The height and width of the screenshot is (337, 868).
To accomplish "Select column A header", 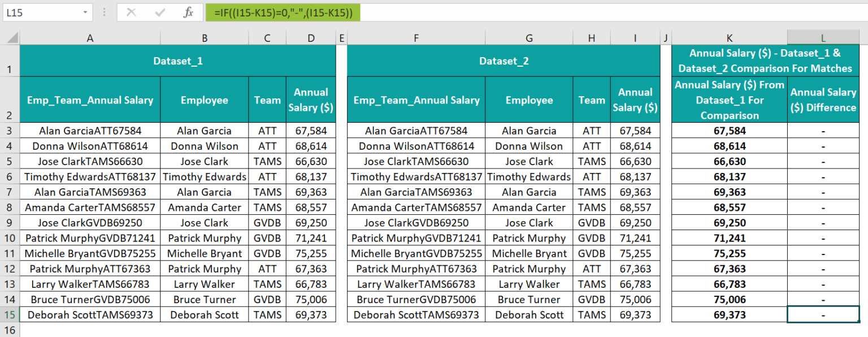I will point(90,38).
